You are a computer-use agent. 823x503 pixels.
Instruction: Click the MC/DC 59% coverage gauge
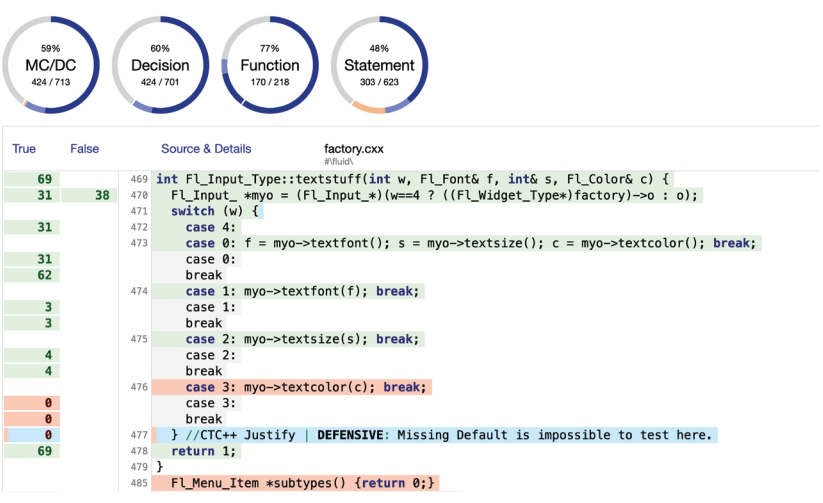tap(51, 65)
